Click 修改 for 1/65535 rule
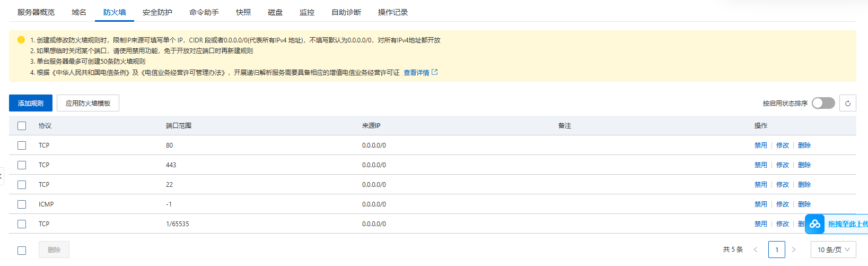 pyautogui.click(x=783, y=224)
